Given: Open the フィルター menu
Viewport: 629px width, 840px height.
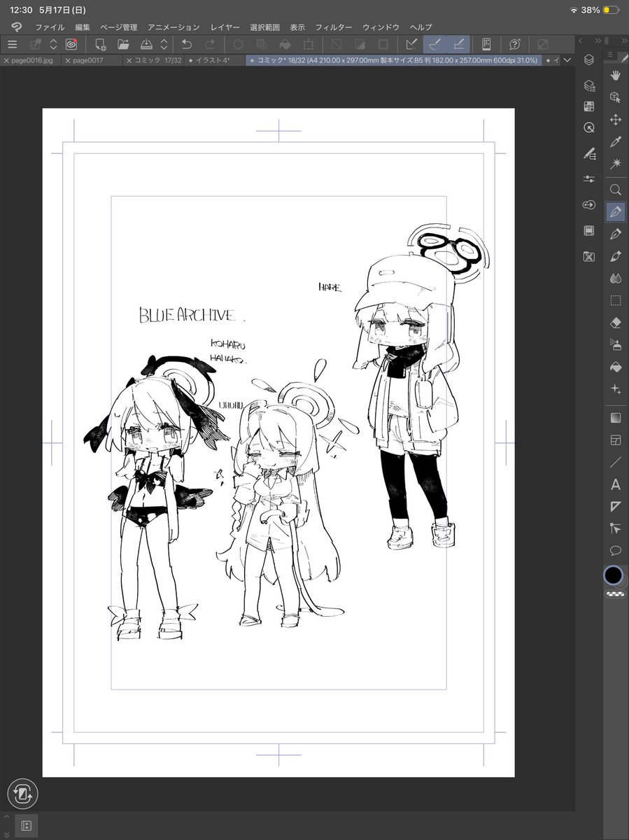Looking at the screenshot, I should (x=334, y=27).
